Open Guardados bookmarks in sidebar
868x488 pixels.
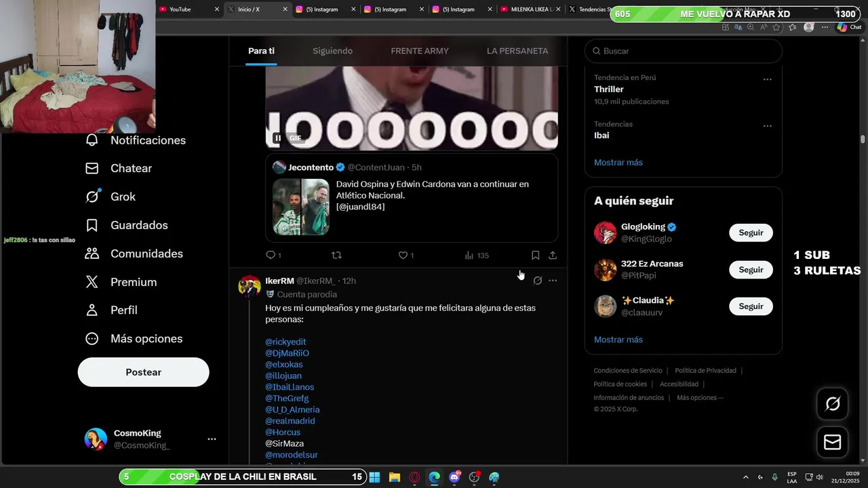click(126, 225)
